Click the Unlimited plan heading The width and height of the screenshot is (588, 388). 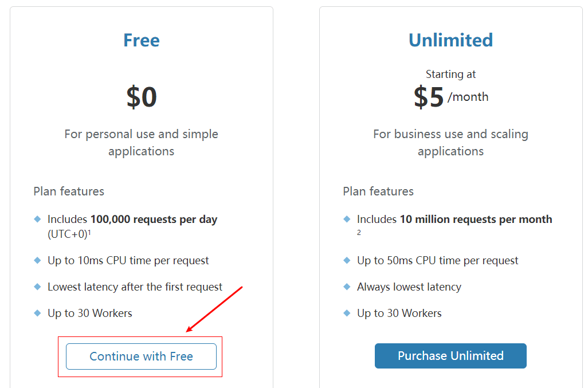pos(450,40)
